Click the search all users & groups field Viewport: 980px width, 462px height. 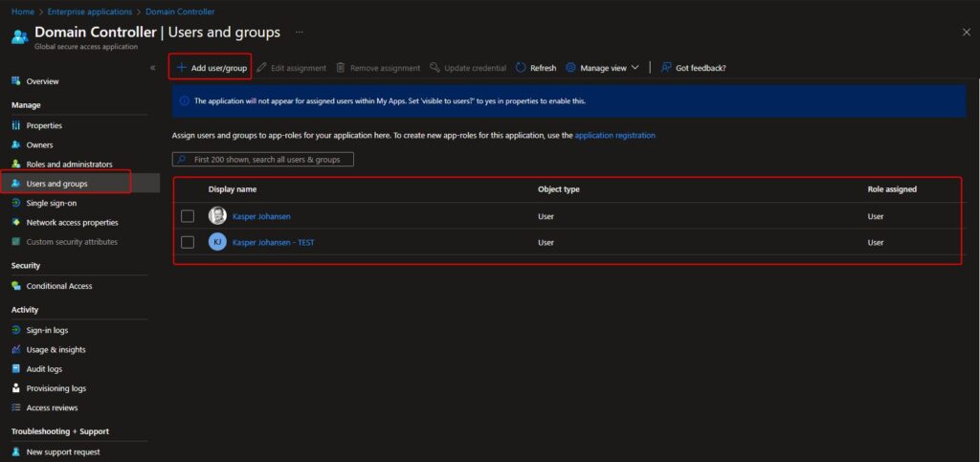point(263,160)
